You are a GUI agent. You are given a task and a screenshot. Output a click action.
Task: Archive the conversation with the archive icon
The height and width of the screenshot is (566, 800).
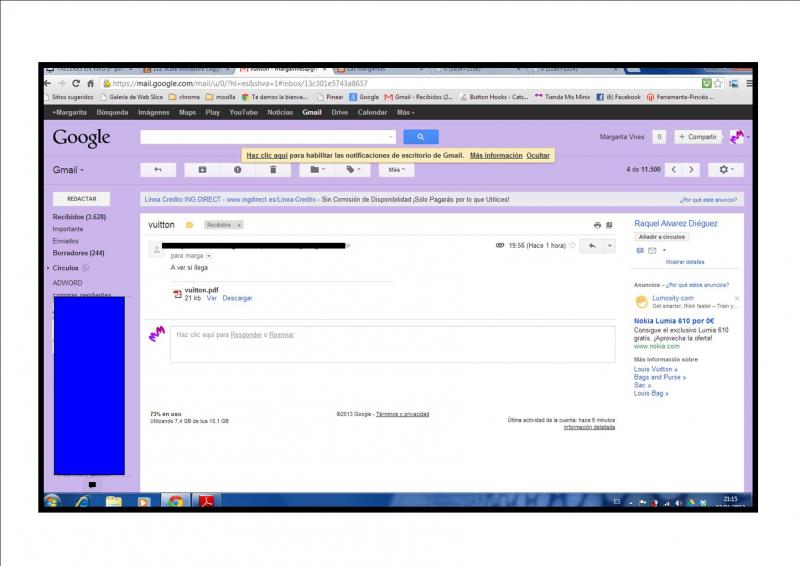click(203, 169)
